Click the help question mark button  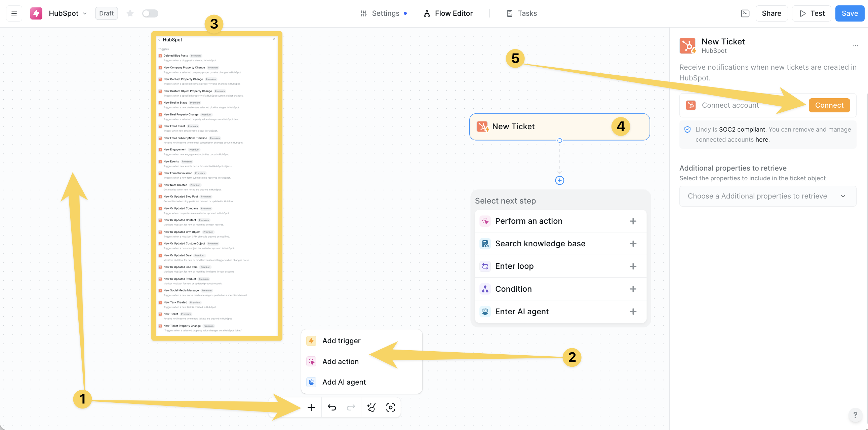coord(855,415)
